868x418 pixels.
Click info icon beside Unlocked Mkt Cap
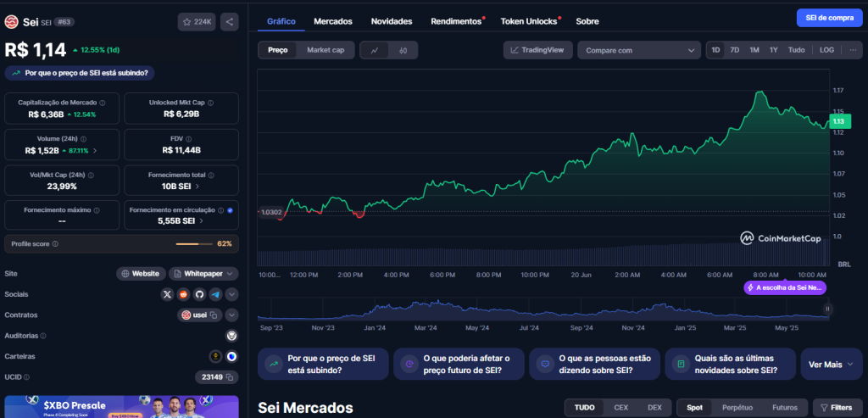point(210,103)
